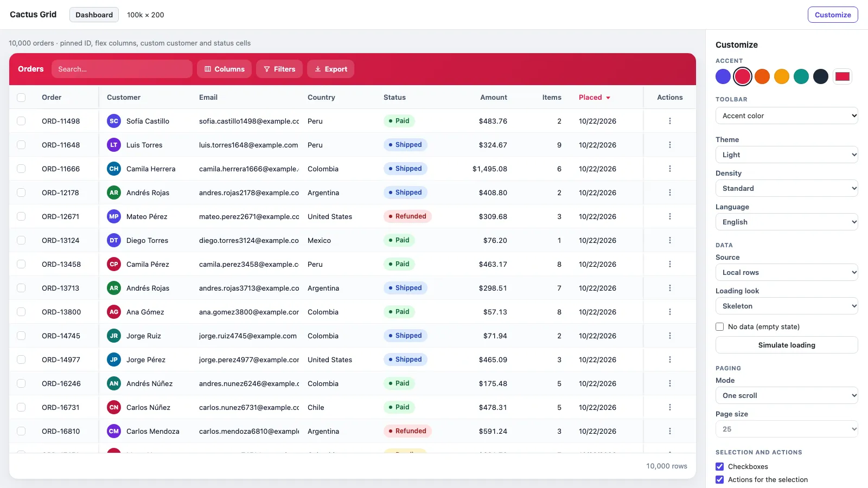This screenshot has height=488, width=868.
Task: Open row actions menu for ORD-16246
Action: 669,383
